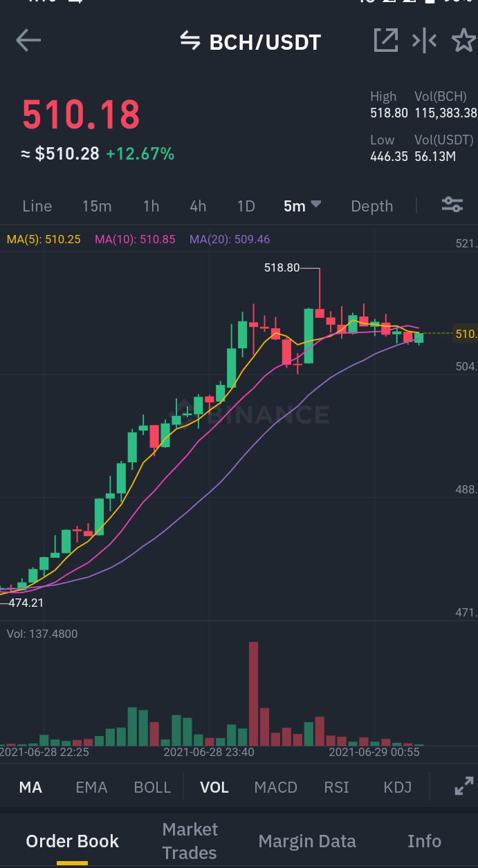Switch to Margin Data tab
The width and height of the screenshot is (478, 868).
(307, 841)
